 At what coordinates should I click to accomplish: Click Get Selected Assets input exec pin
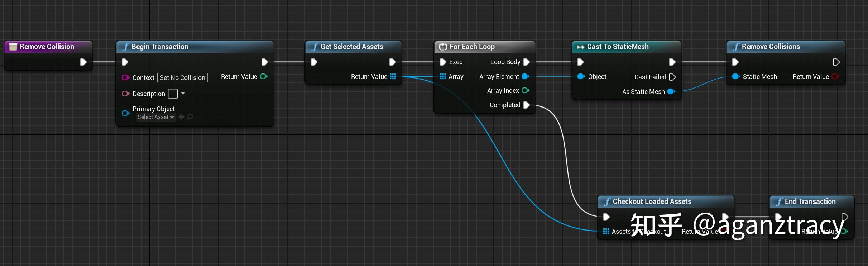[314, 62]
